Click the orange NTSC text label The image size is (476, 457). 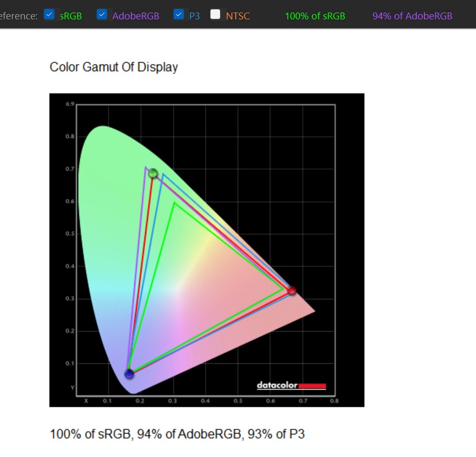(x=238, y=16)
